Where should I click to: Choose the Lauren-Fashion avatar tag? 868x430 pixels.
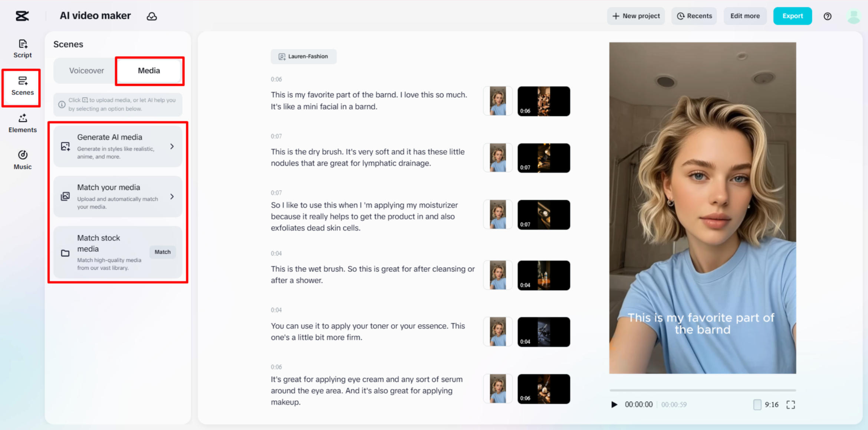click(x=303, y=56)
